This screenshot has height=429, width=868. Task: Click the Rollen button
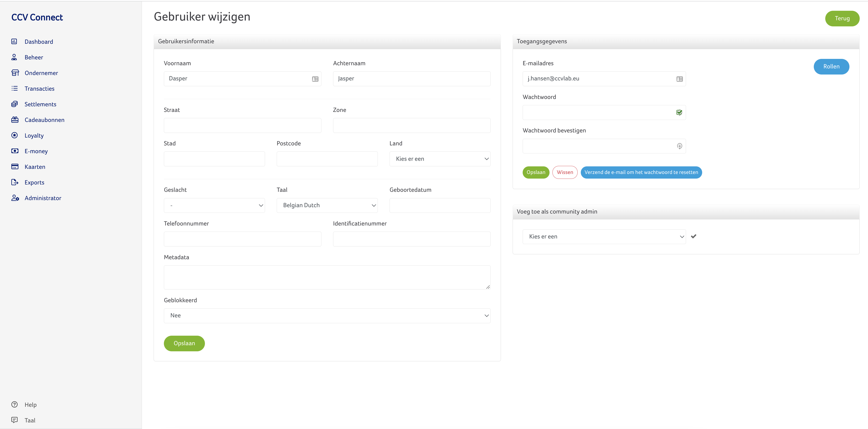coord(831,66)
